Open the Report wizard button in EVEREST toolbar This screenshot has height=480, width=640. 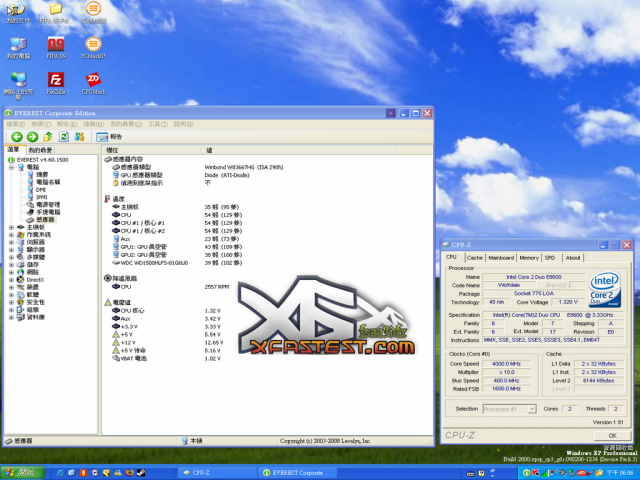[x=109, y=137]
